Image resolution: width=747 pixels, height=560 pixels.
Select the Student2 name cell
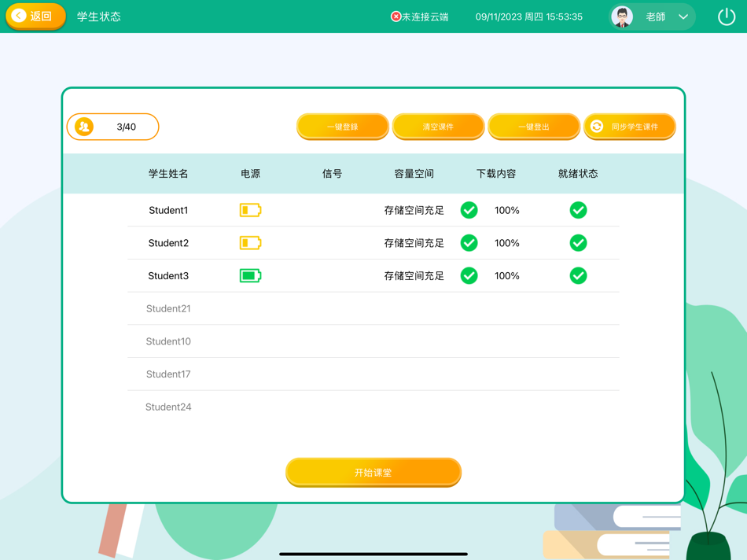point(168,243)
